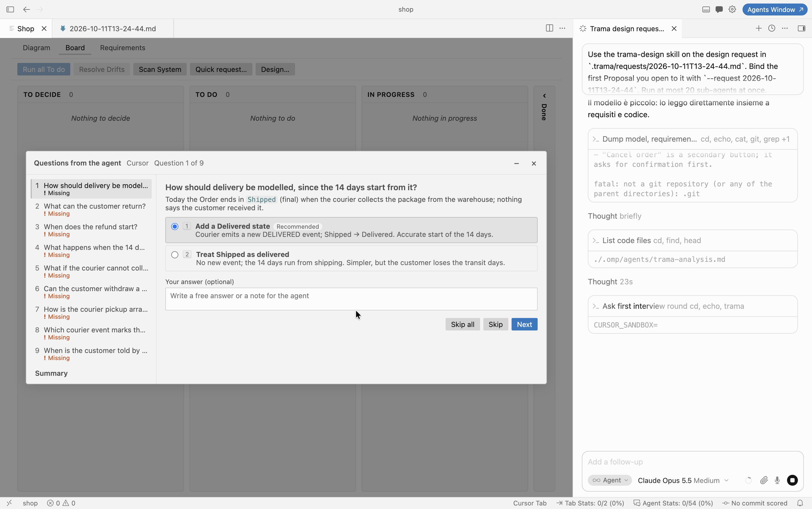Open notifications bell in status bar
Screen dimensions: 812x509
[800, 503]
